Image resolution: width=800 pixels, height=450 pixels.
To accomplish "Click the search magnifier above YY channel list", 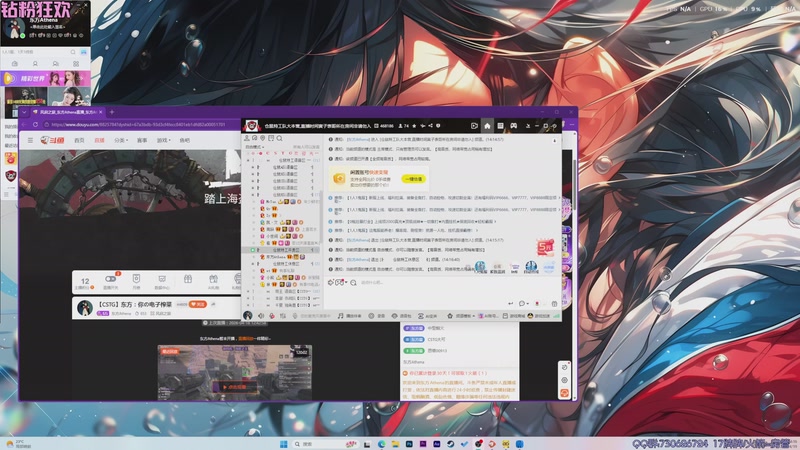I will 280,138.
